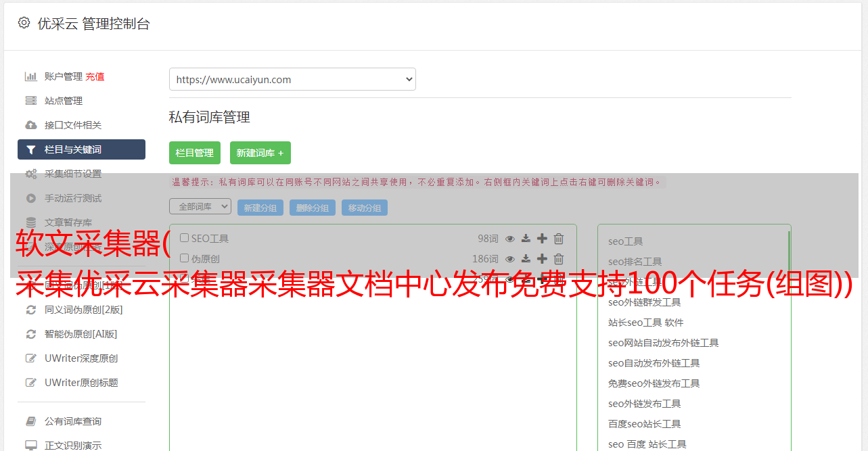Click the 优采云 管理控制台 title
This screenshot has height=451, width=868.
[x=93, y=24]
